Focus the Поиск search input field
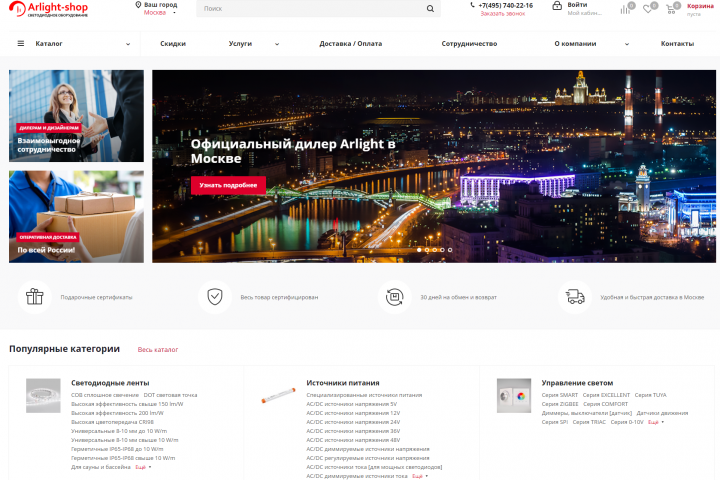The image size is (720, 480). point(310,8)
